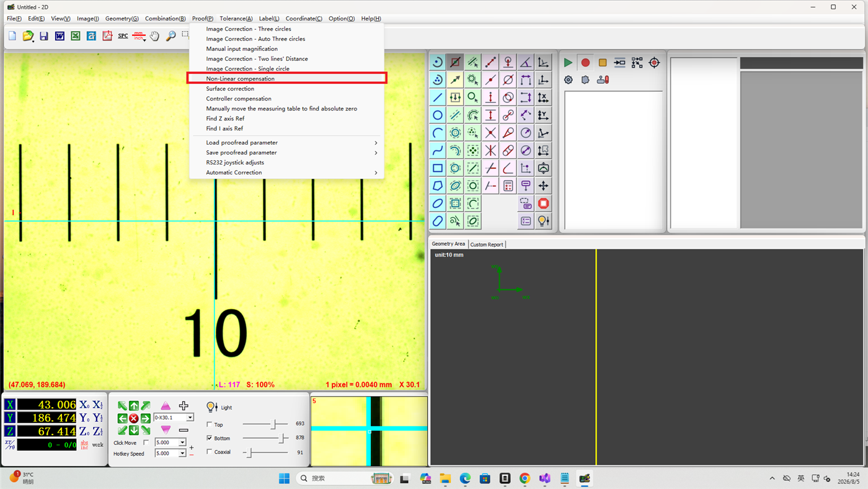This screenshot has width=868, height=489.
Task: Open Windows Start menu
Action: tap(284, 478)
